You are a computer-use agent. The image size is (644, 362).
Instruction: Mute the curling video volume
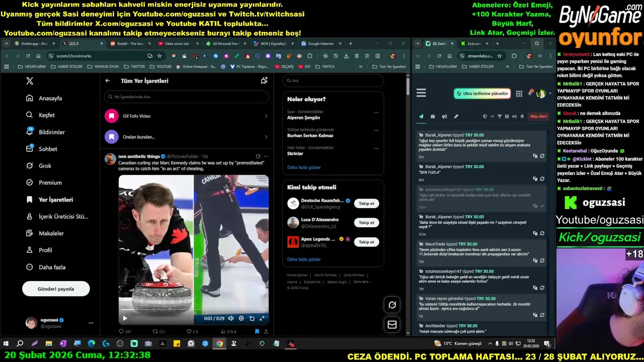(x=230, y=318)
